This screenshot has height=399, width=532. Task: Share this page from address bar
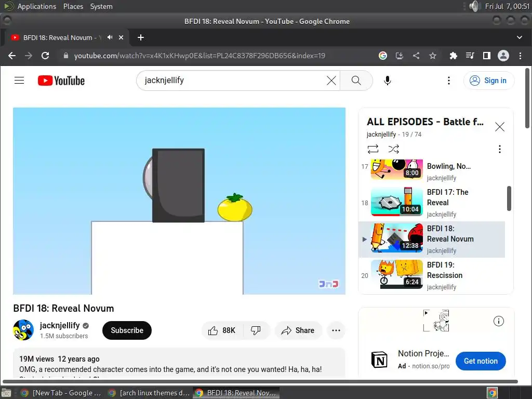[x=416, y=56]
